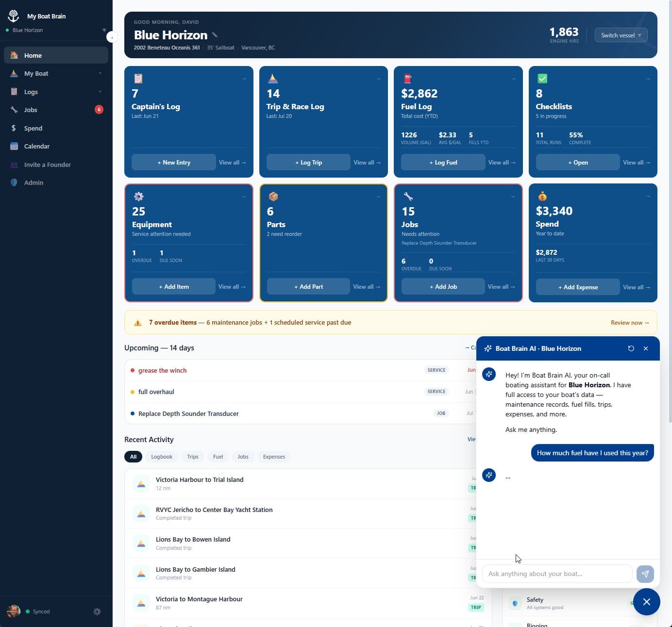
Task: Click + Open on Checklists card
Action: [x=578, y=163]
